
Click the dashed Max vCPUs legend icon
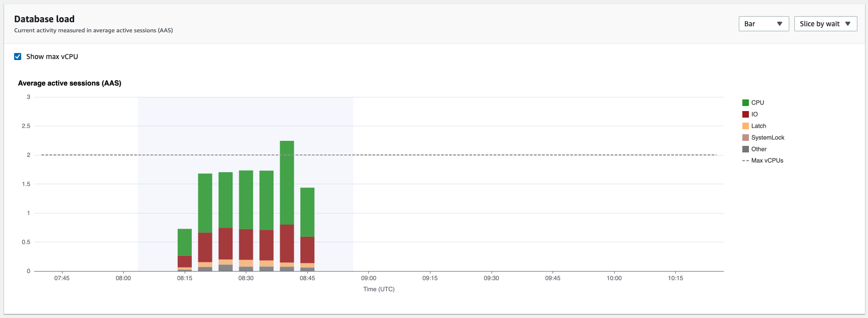(745, 161)
